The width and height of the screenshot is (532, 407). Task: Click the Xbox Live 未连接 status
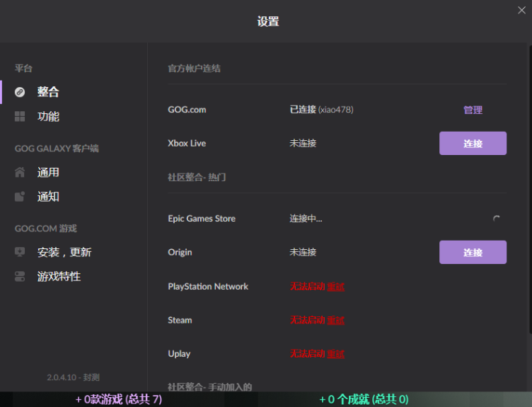click(x=303, y=143)
